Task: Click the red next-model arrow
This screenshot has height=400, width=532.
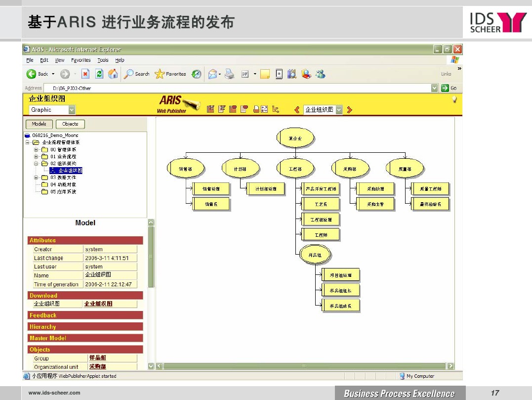Action: pyautogui.click(x=349, y=110)
